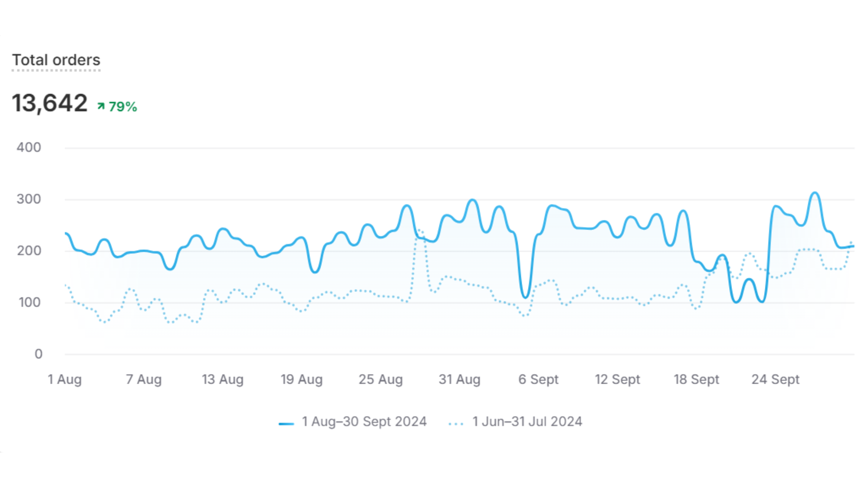Toggle the 1 Aug–30 Sept 2024 legend label
The image size is (868, 488).
tap(364, 422)
